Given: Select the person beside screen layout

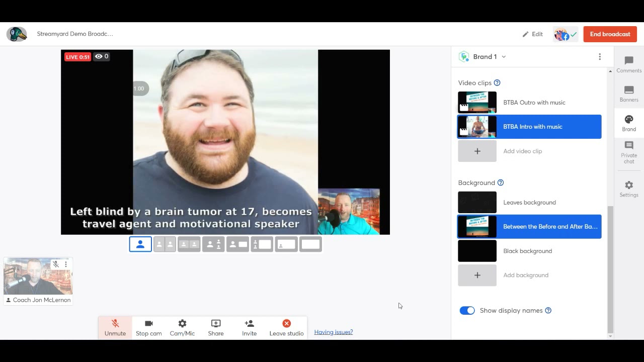Looking at the screenshot, I should click(237, 244).
